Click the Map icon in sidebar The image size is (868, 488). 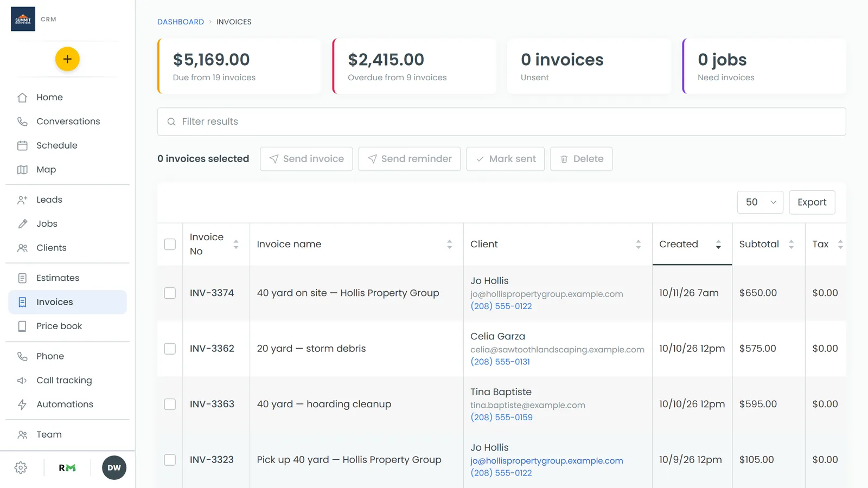coord(22,170)
